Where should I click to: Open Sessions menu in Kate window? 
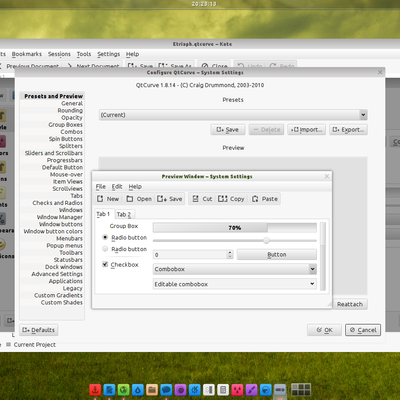coord(59,54)
